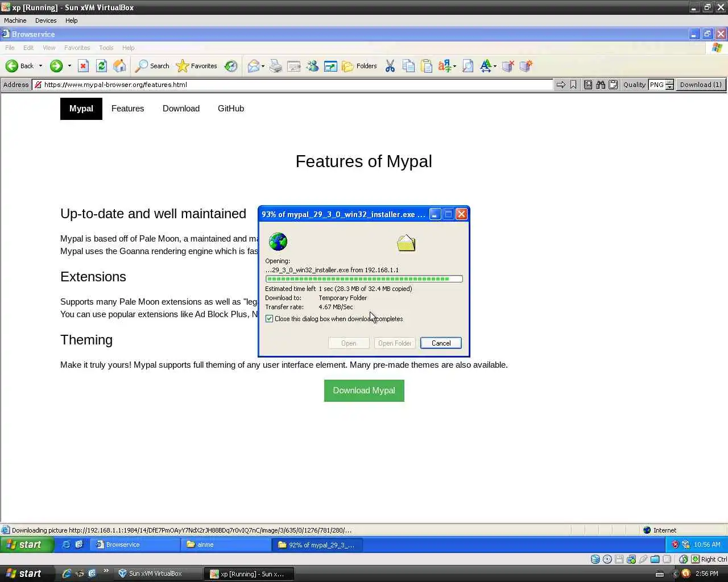Open the Features page link

coord(127,109)
